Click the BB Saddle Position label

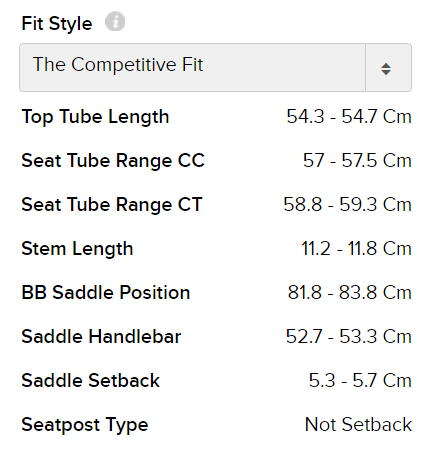pyautogui.click(x=106, y=293)
